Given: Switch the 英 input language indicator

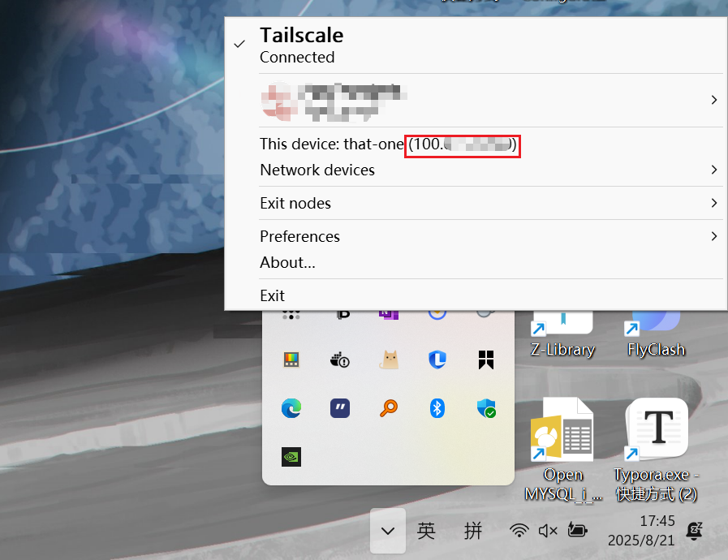Looking at the screenshot, I should pos(426,530).
